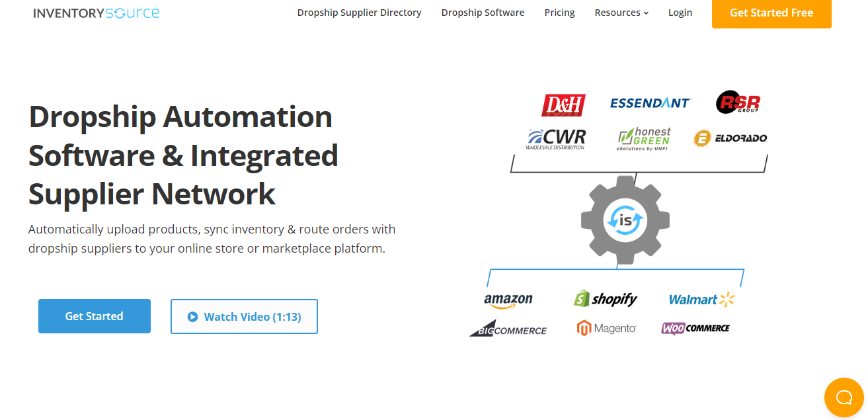The width and height of the screenshot is (868, 420).
Task: Click the orange Get Started Free button
Action: tap(771, 13)
